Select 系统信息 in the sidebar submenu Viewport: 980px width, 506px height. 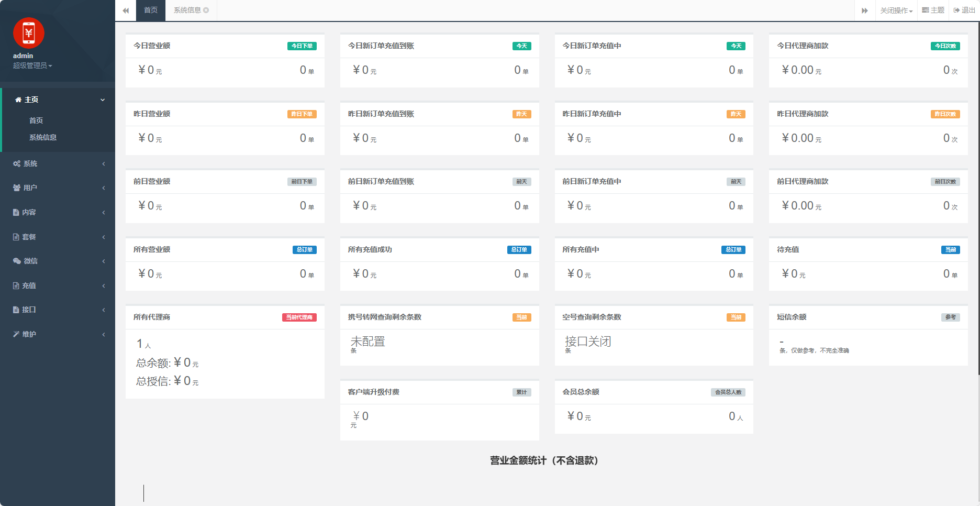point(43,137)
